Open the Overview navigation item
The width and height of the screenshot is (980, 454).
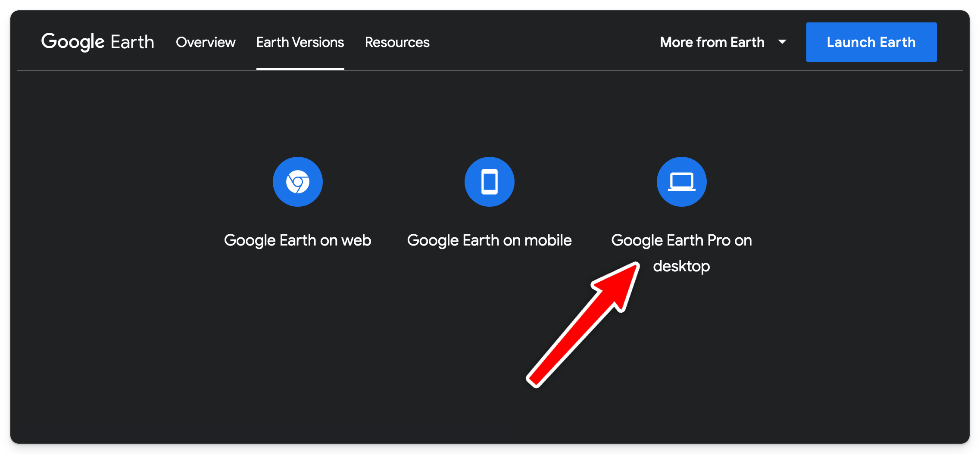click(x=206, y=42)
